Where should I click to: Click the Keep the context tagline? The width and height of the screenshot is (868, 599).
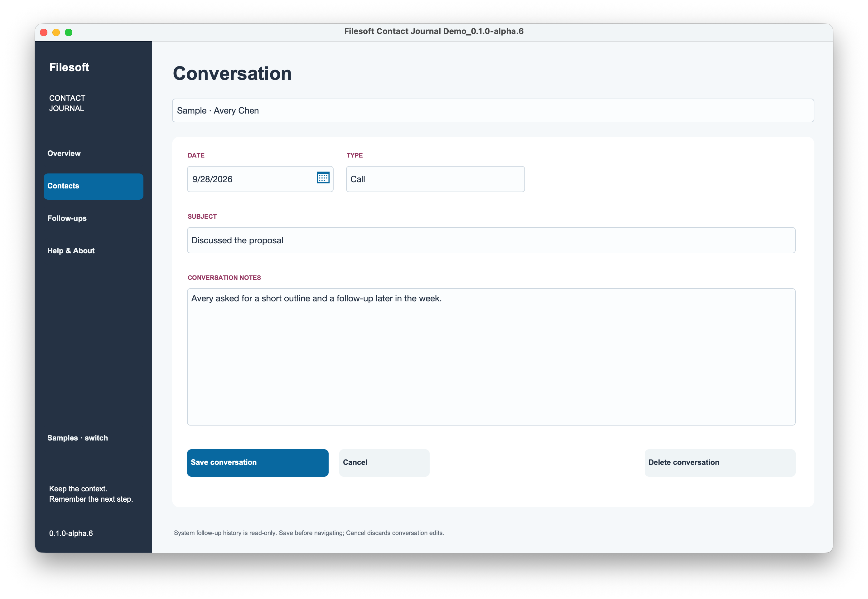pyautogui.click(x=91, y=494)
